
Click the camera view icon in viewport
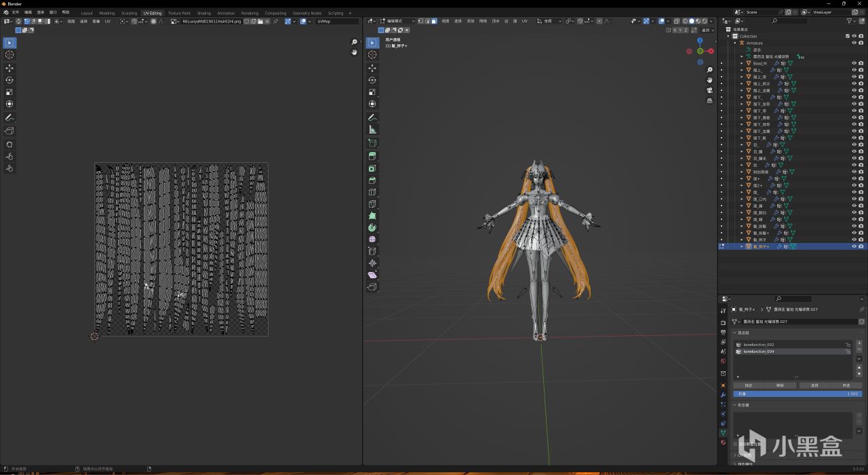(710, 90)
